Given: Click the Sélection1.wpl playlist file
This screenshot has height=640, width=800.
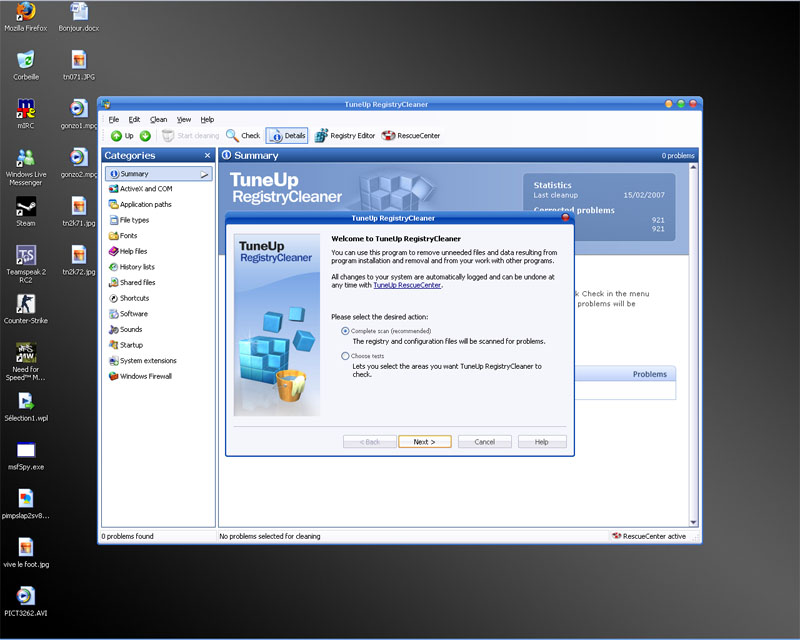Looking at the screenshot, I should (x=26, y=406).
